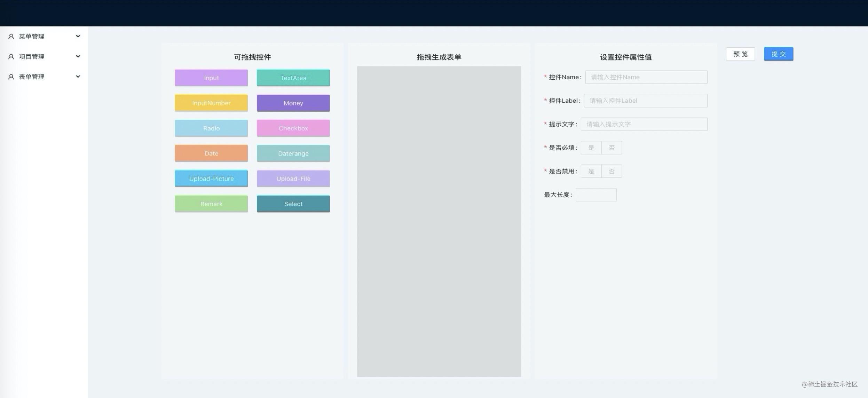Click the Upload-Picture control block
The width and height of the screenshot is (868, 398).
[211, 179]
